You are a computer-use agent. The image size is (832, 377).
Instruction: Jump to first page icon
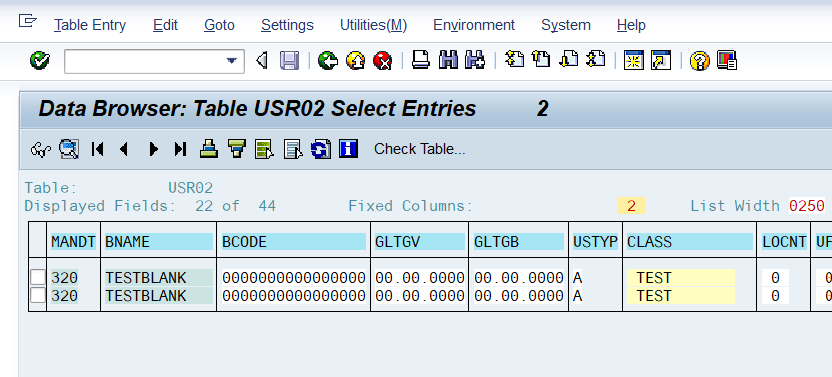click(514, 59)
